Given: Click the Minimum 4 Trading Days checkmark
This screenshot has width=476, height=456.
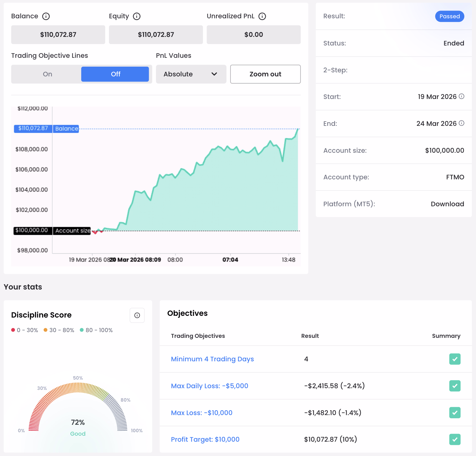Looking at the screenshot, I should [x=455, y=359].
